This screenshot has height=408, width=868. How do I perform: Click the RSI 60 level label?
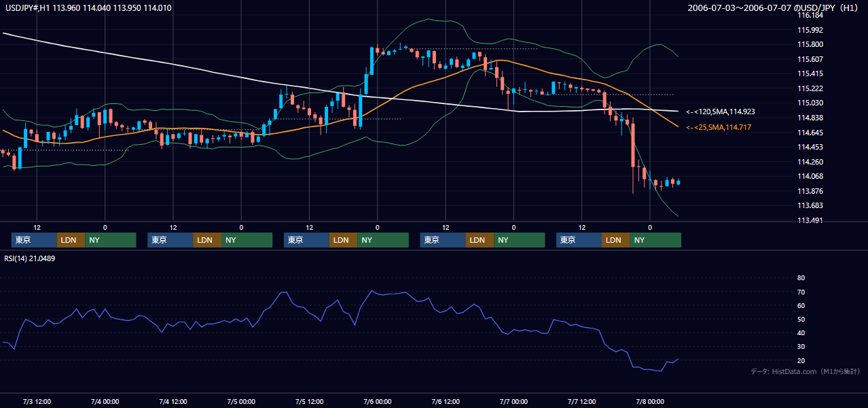801,305
